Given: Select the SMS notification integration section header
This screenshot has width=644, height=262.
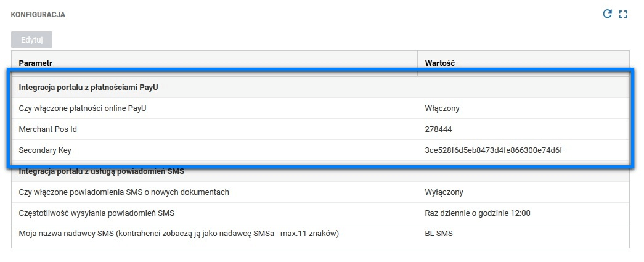Looking at the screenshot, I should [102, 171].
